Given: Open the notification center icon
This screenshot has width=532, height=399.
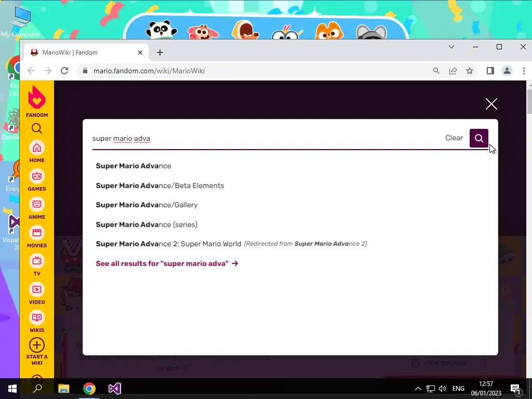Looking at the screenshot, I should [515, 389].
